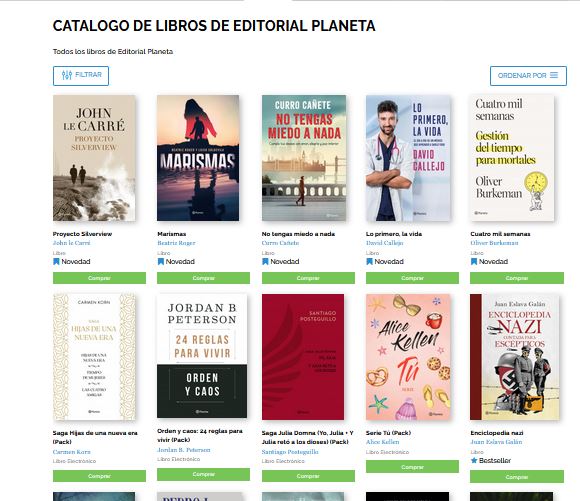Click the Novedad bookmark icon under Marismas

[x=161, y=262]
